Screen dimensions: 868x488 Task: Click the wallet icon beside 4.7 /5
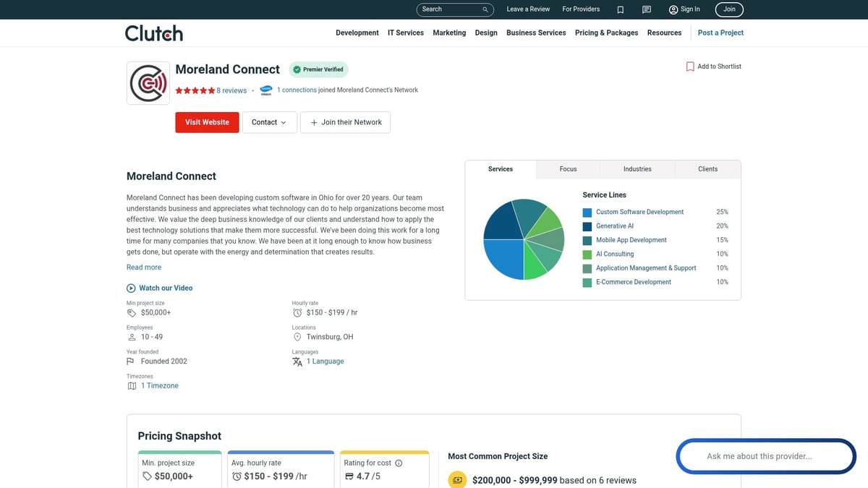(349, 476)
